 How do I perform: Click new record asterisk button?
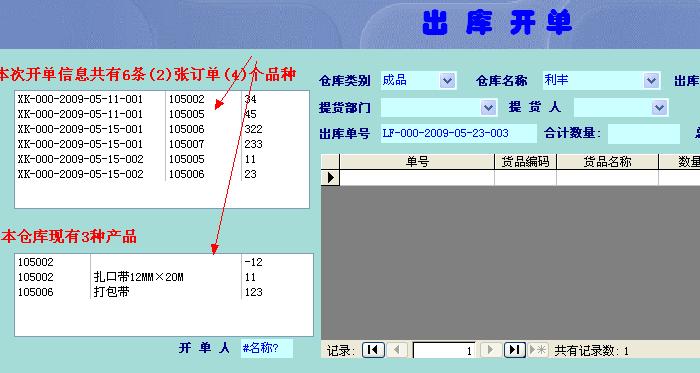click(538, 350)
